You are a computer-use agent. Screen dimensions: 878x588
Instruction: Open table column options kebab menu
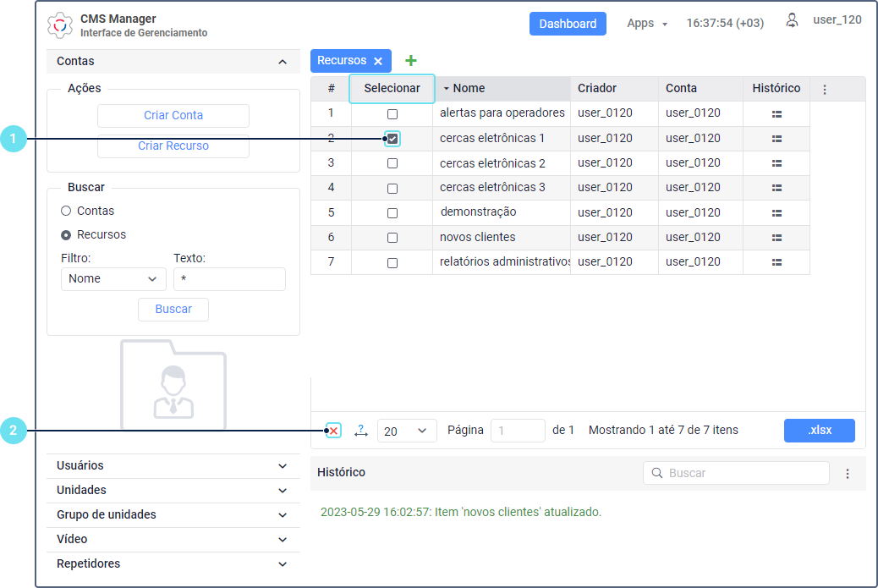(825, 89)
